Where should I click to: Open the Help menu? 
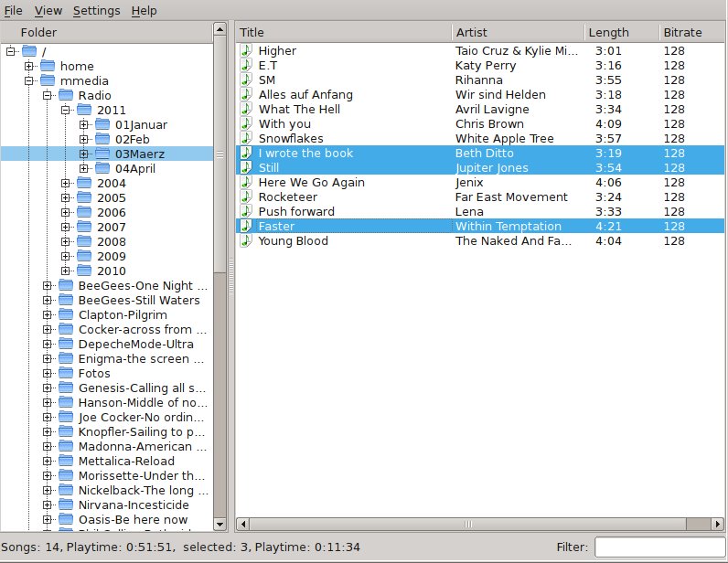(x=144, y=10)
